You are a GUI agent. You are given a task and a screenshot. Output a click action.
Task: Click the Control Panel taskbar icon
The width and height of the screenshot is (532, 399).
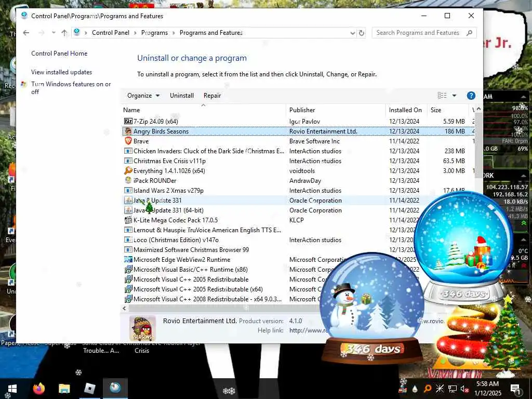pyautogui.click(x=115, y=388)
